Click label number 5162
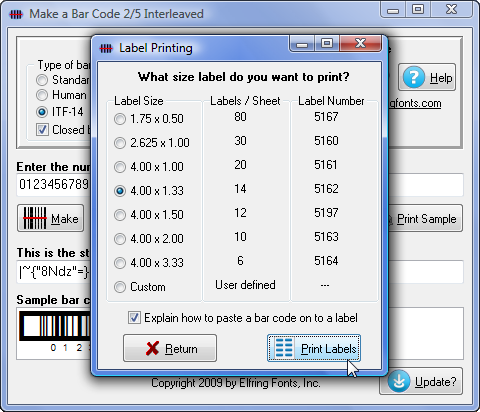 tap(326, 189)
